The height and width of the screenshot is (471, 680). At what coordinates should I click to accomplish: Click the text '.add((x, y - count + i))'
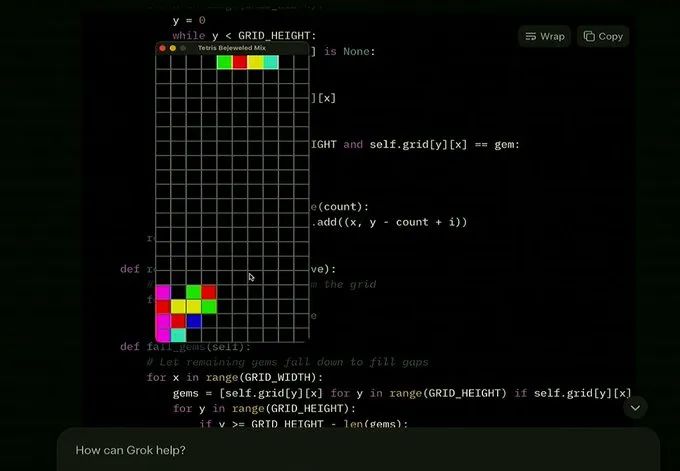(x=389, y=222)
